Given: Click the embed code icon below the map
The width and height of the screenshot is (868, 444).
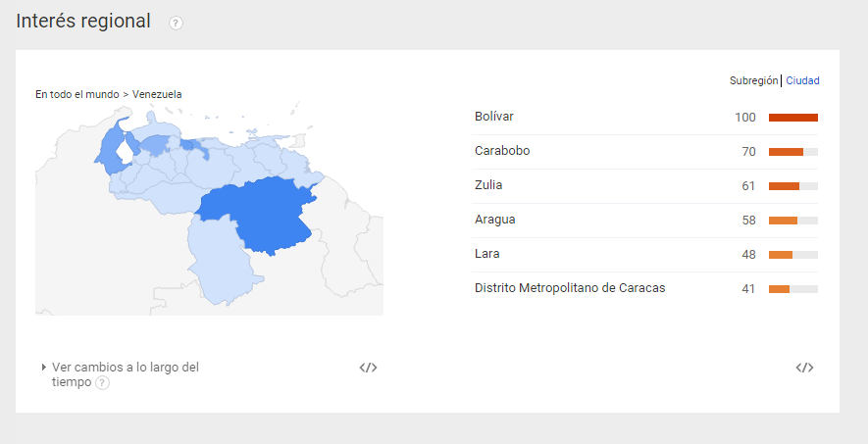Looking at the screenshot, I should (368, 368).
